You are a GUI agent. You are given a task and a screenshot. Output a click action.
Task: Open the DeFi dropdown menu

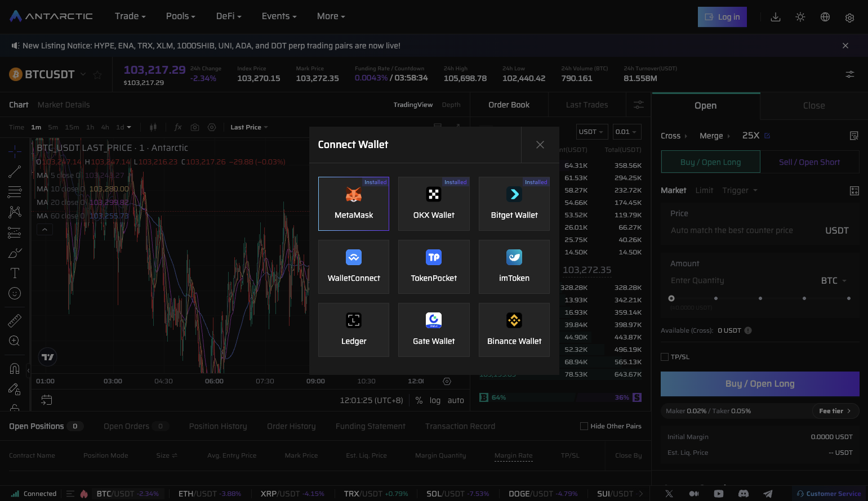229,16
